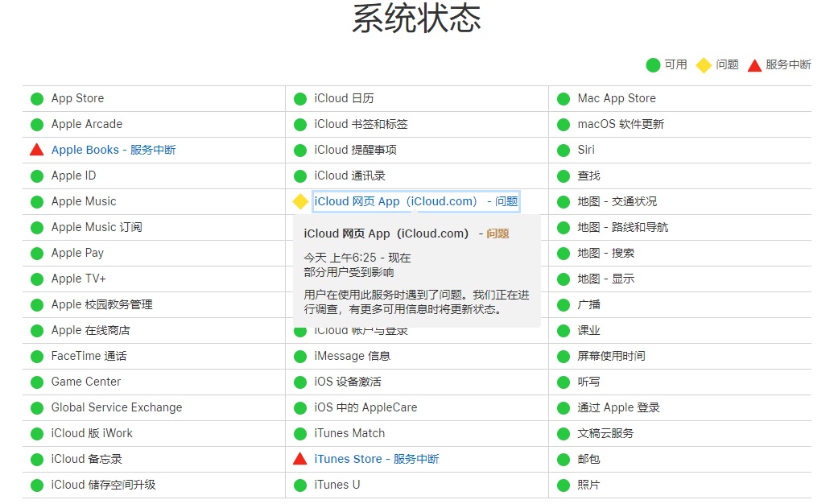Click the 地图 - 路线和导航 entry
This screenshot has width=834, height=504.
(623, 227)
